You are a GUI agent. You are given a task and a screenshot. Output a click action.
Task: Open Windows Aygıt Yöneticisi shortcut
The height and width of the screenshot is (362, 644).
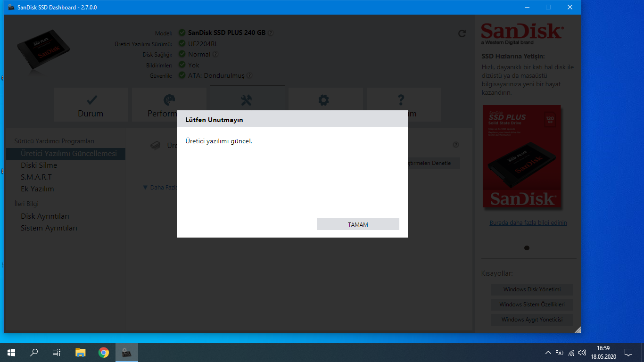point(532,320)
